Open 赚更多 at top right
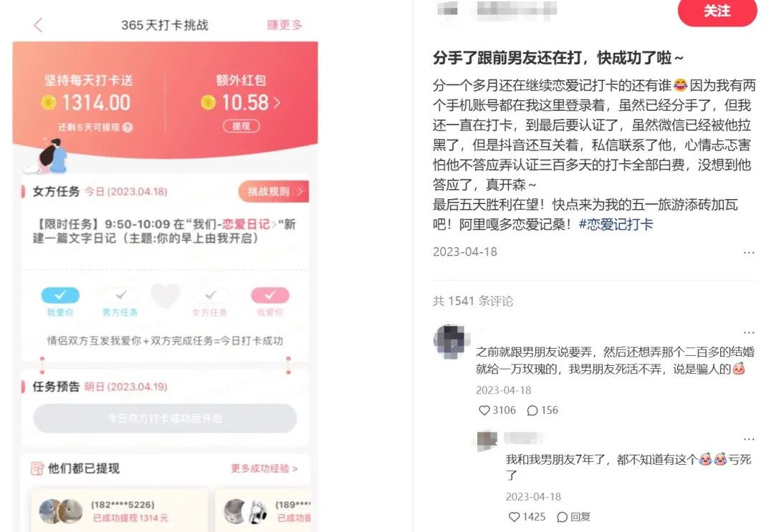 [x=285, y=25]
